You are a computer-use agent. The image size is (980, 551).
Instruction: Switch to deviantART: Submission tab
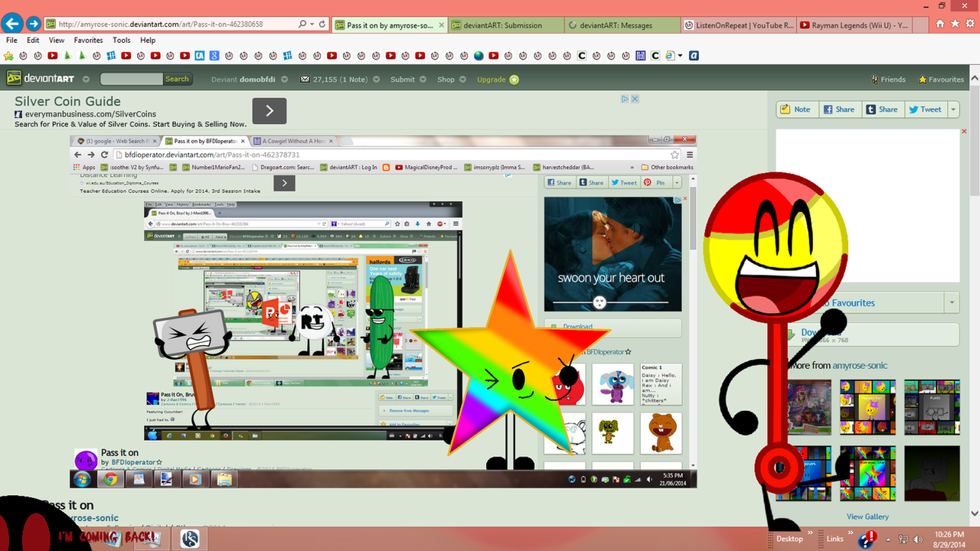[x=506, y=25]
